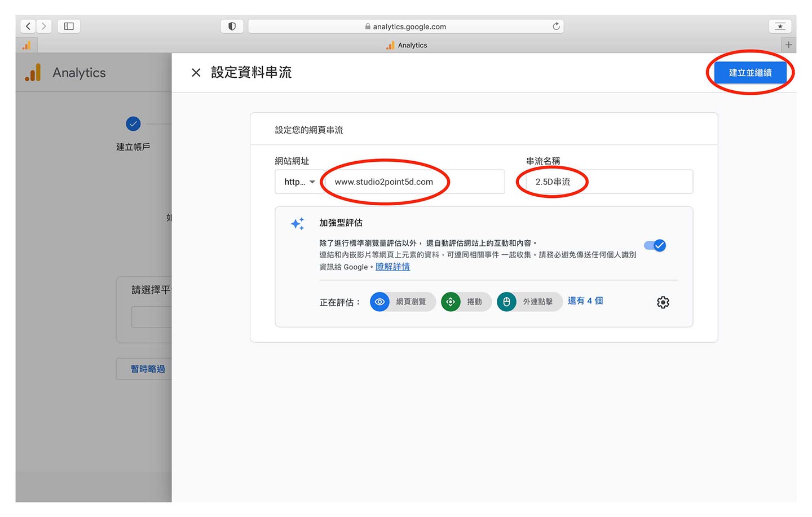
Task: Close the 設定資料串流 panel with X
Action: pyautogui.click(x=196, y=73)
